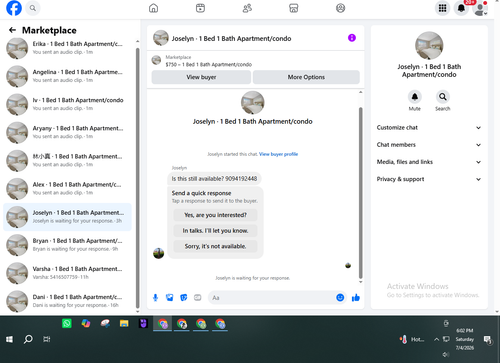Attach a photo file icon
Viewport: 500px width, 363px height.
[170, 298]
